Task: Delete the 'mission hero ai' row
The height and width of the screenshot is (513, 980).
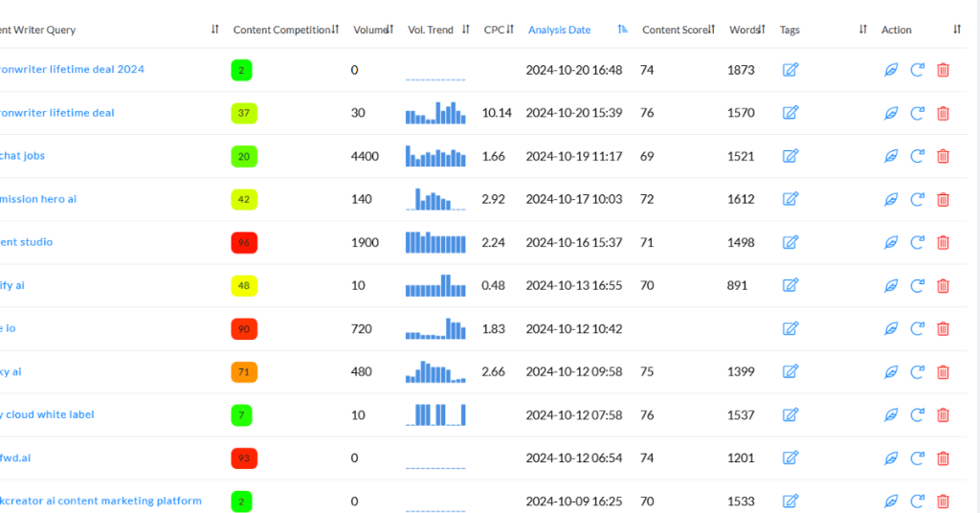Action: pos(943,199)
